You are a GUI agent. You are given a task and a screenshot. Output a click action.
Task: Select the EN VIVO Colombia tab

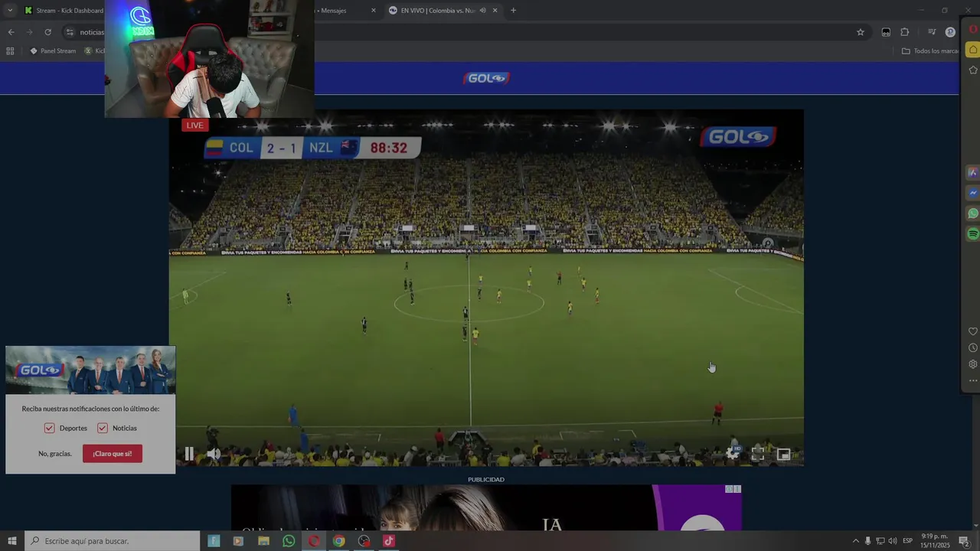pyautogui.click(x=438, y=11)
